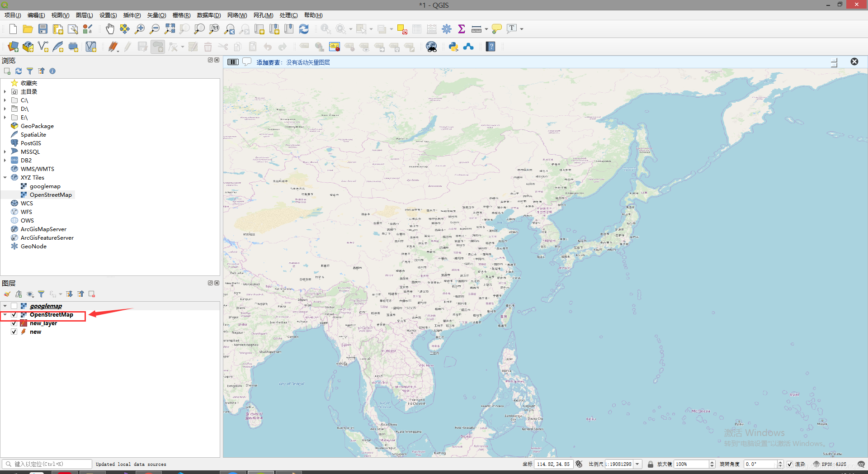Open a project with the folder icon
The height and width of the screenshot is (474, 868).
[28, 29]
